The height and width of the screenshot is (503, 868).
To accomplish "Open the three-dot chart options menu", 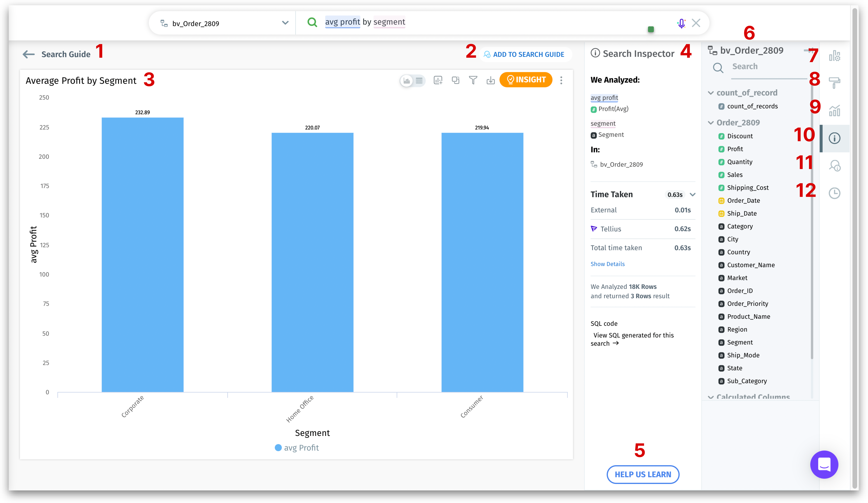I will pyautogui.click(x=561, y=80).
